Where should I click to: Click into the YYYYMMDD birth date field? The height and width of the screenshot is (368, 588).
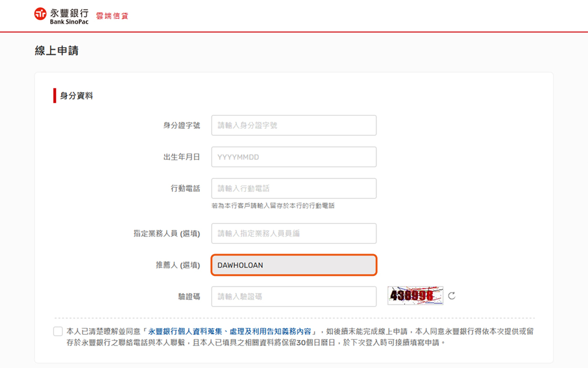click(x=294, y=157)
